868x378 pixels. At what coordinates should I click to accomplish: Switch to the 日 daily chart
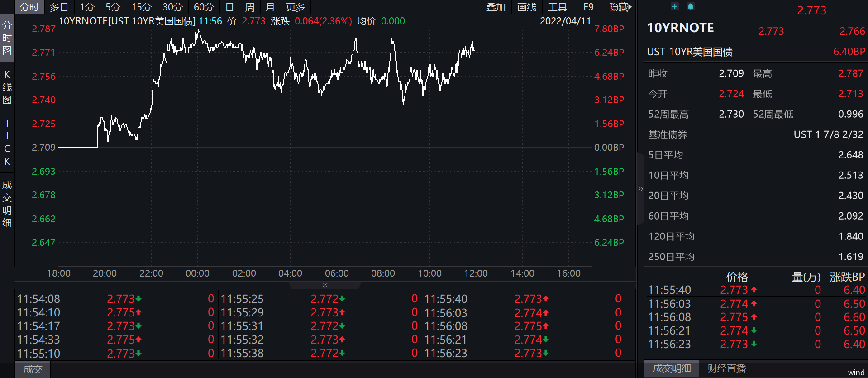click(229, 7)
